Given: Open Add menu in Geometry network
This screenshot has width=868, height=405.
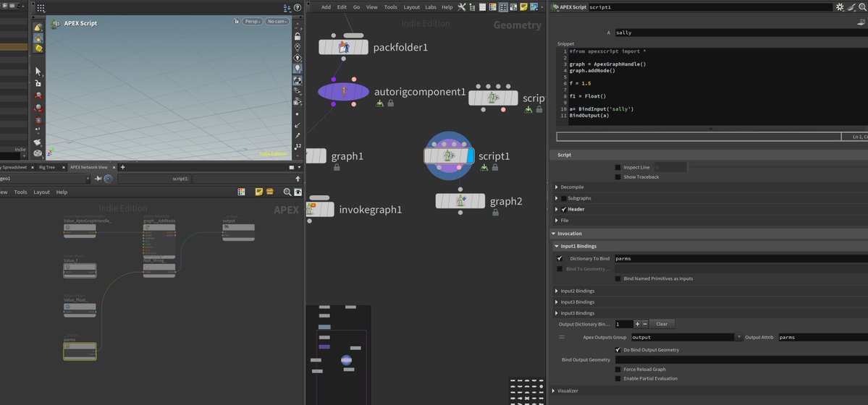Looking at the screenshot, I should tap(326, 7).
